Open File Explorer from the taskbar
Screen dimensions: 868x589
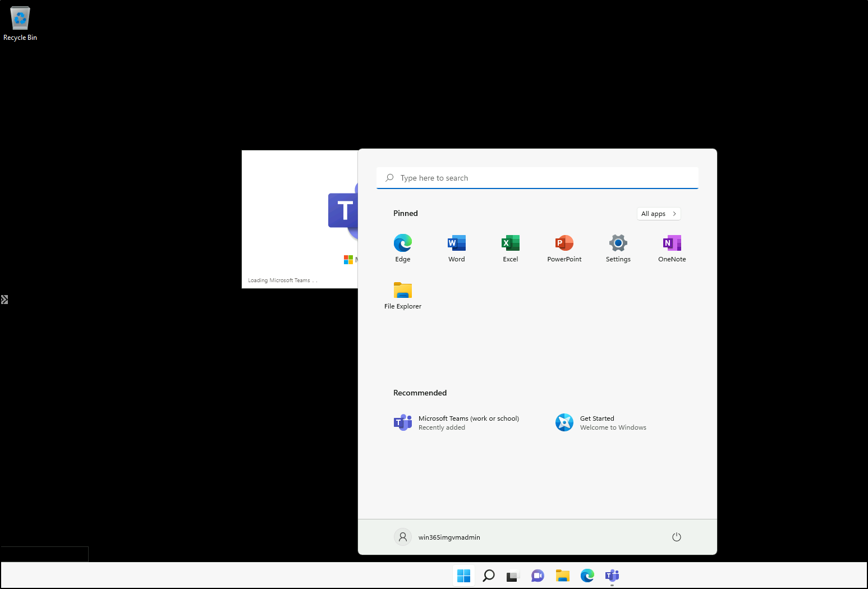click(x=563, y=576)
